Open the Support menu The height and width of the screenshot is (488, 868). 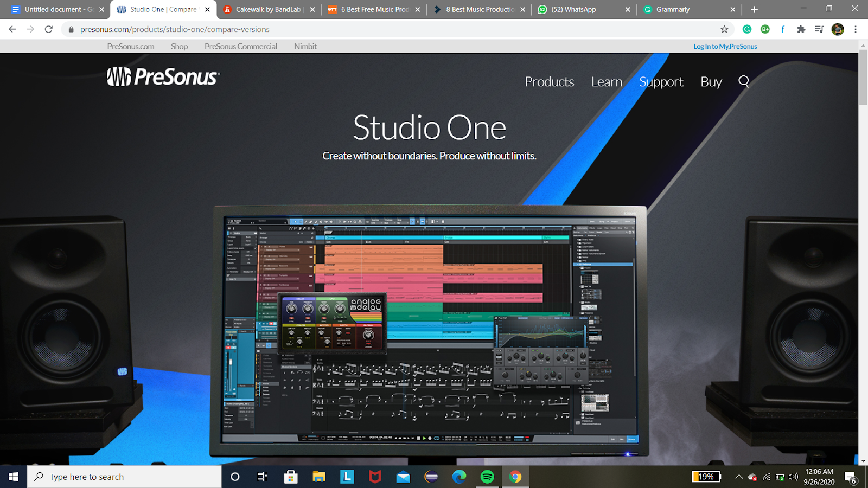661,82
